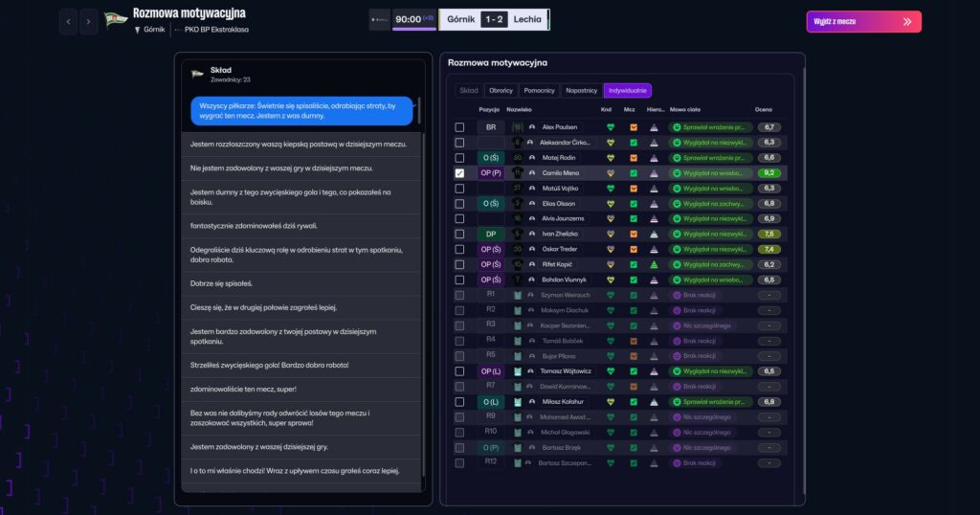The image size is (980, 515).
Task: Click Miłosz Kałahur's player shirt icon
Action: (518, 402)
